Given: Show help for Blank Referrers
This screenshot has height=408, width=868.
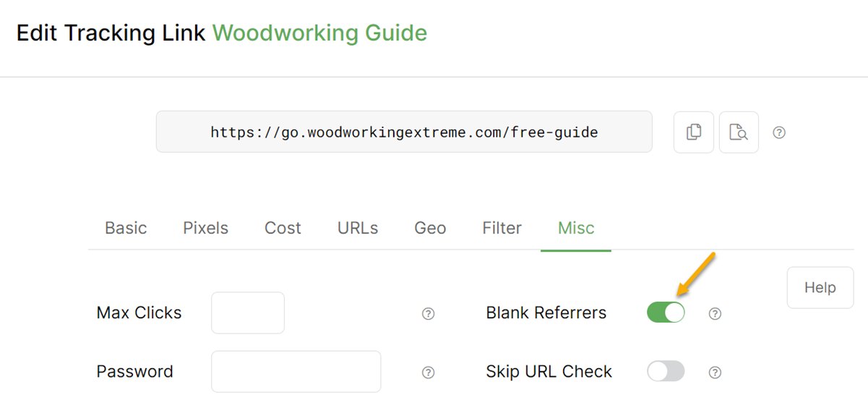Looking at the screenshot, I should pyautogui.click(x=715, y=313).
